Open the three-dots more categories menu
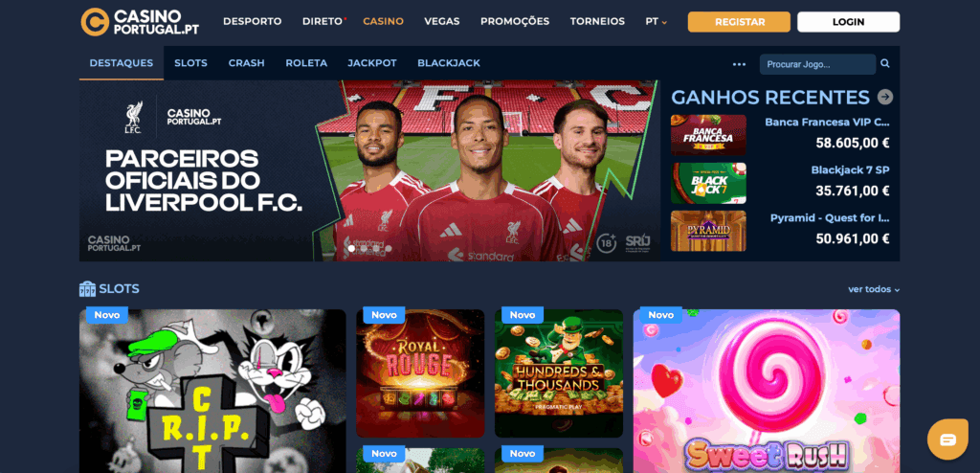The height and width of the screenshot is (473, 980). point(740,64)
